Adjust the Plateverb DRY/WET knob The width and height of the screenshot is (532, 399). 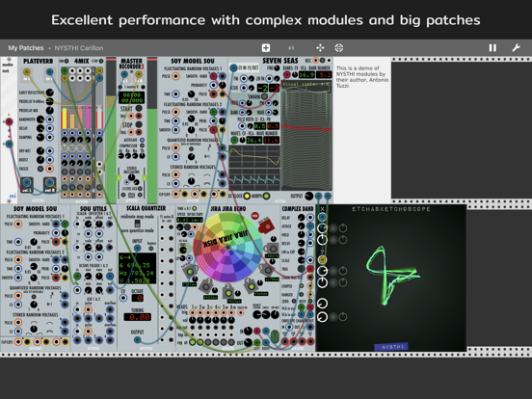click(40, 150)
